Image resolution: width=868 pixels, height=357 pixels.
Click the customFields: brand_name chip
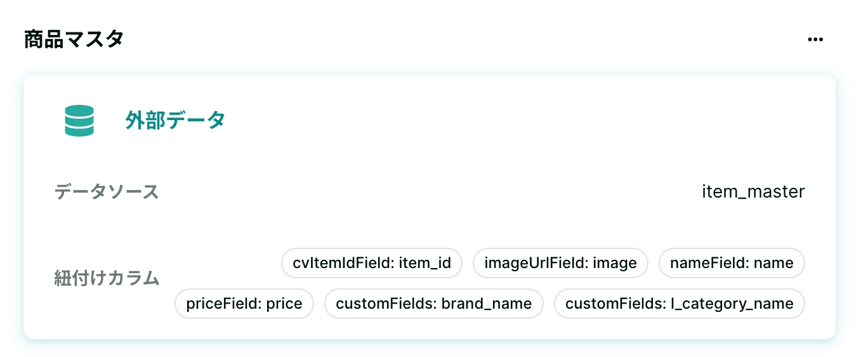click(x=434, y=304)
